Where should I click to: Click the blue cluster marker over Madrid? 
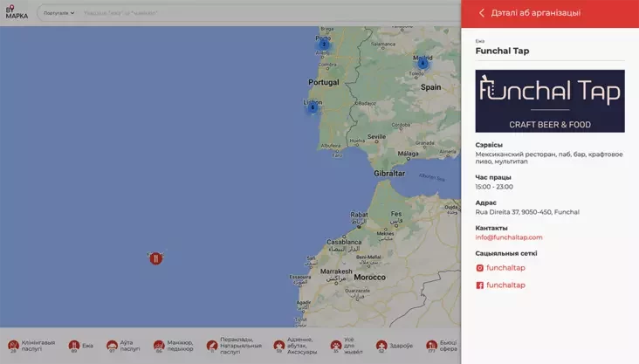[423, 63]
